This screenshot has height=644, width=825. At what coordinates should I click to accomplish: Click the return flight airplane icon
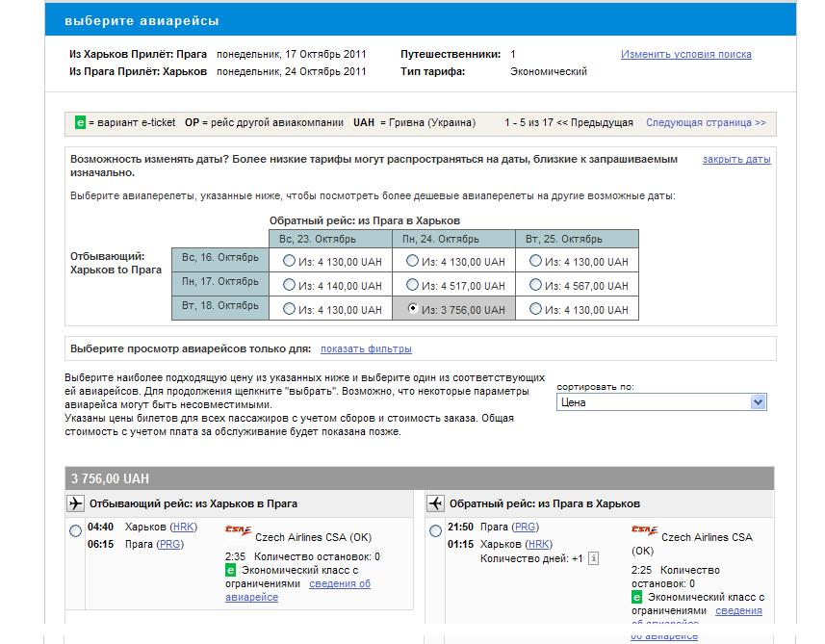click(x=435, y=503)
